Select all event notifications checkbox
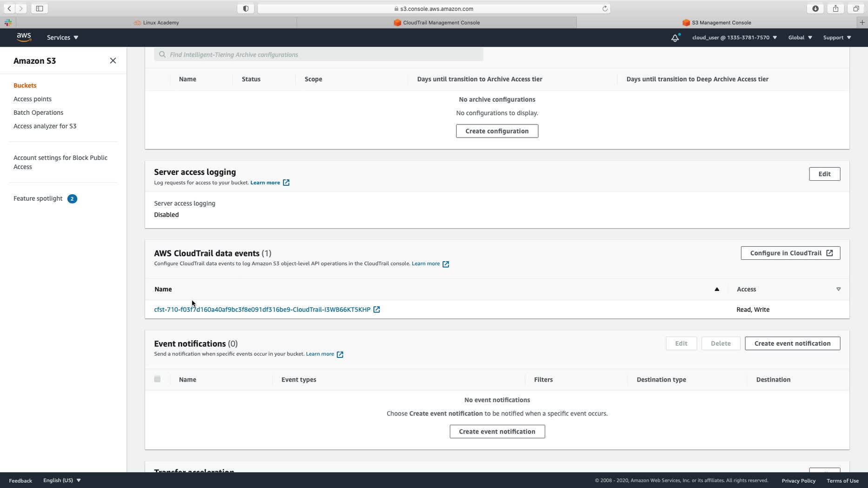 pos(157,379)
